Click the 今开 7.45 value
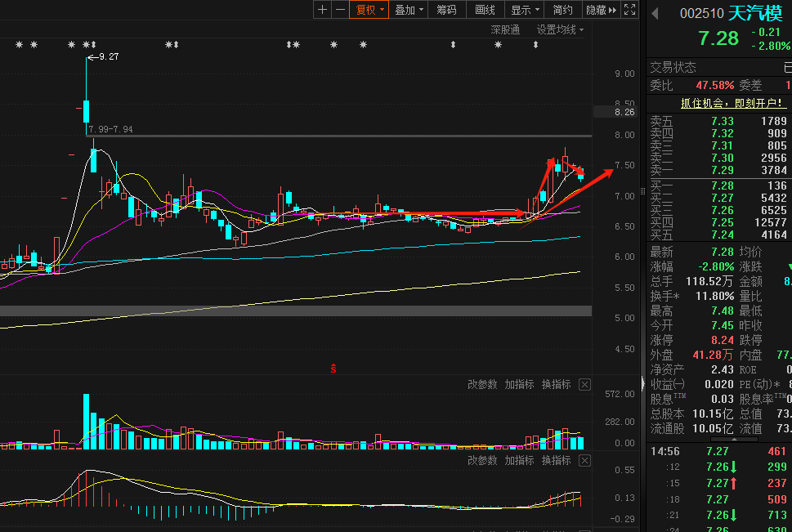Screen dimensions: 792x532 coord(723,325)
